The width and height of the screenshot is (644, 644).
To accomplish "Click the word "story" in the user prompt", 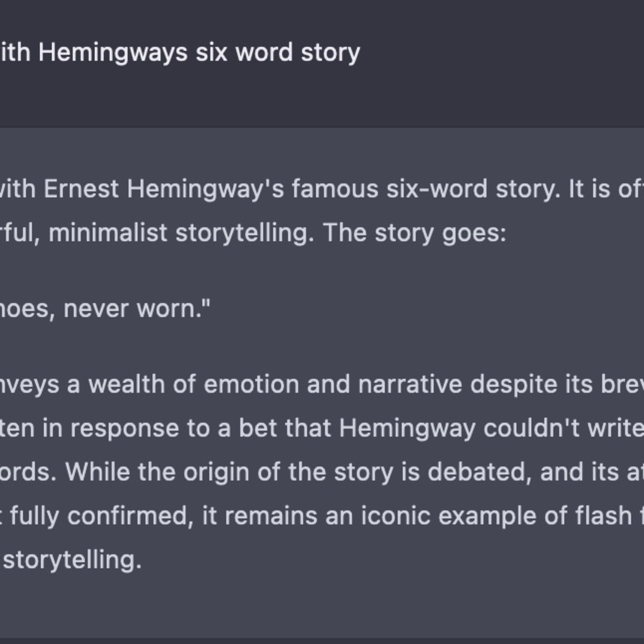I will tap(330, 52).
